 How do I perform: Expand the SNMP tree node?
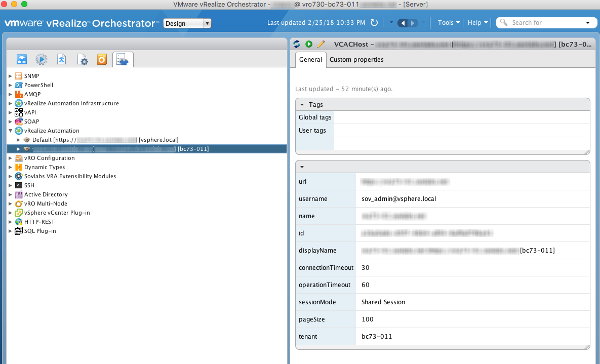click(10, 76)
